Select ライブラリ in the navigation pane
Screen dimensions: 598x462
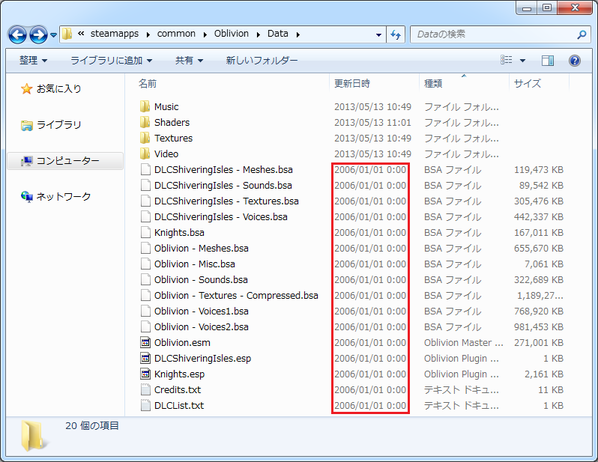59,125
